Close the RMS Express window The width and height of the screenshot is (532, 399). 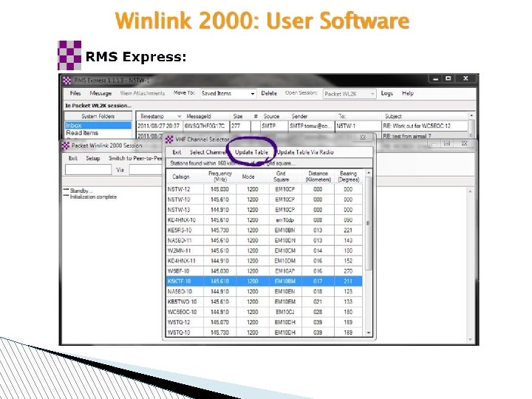[x=465, y=78]
